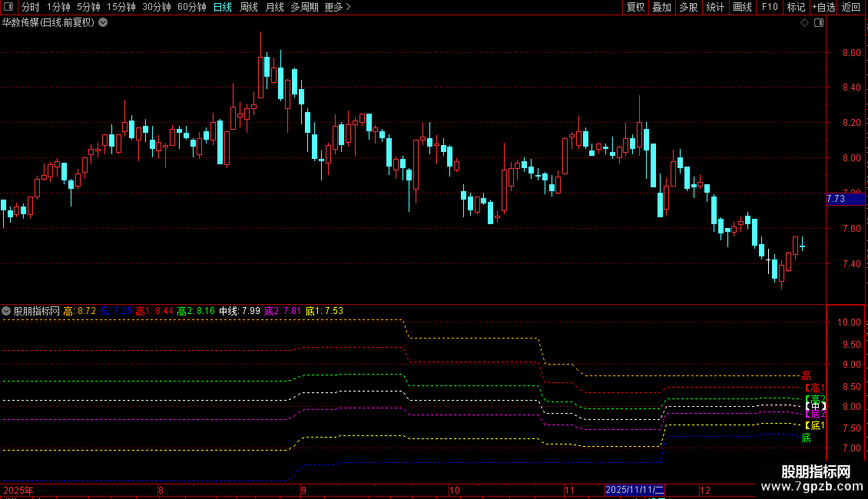Select the 15分钟 period
Viewport: 868px width, 499px height.
pyautogui.click(x=121, y=7)
